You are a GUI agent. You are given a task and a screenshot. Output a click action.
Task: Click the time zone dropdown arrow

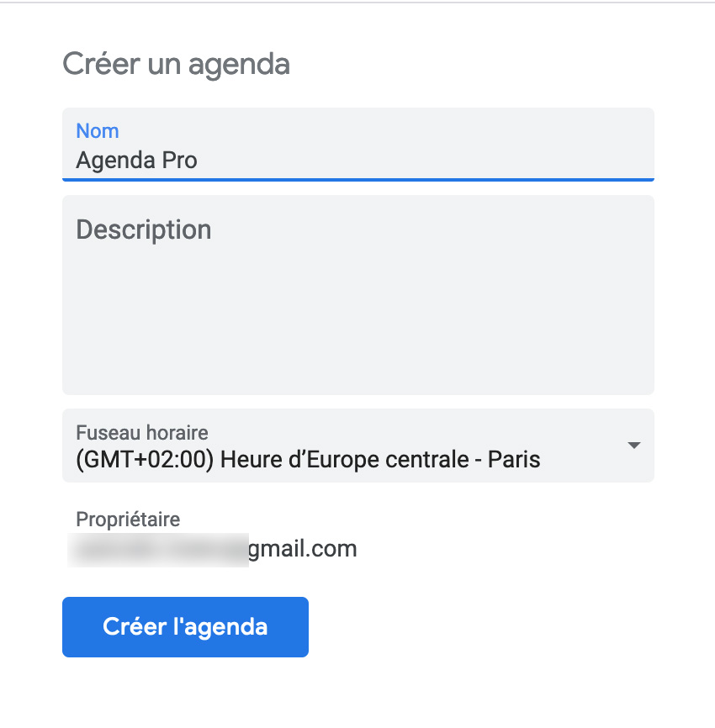634,446
